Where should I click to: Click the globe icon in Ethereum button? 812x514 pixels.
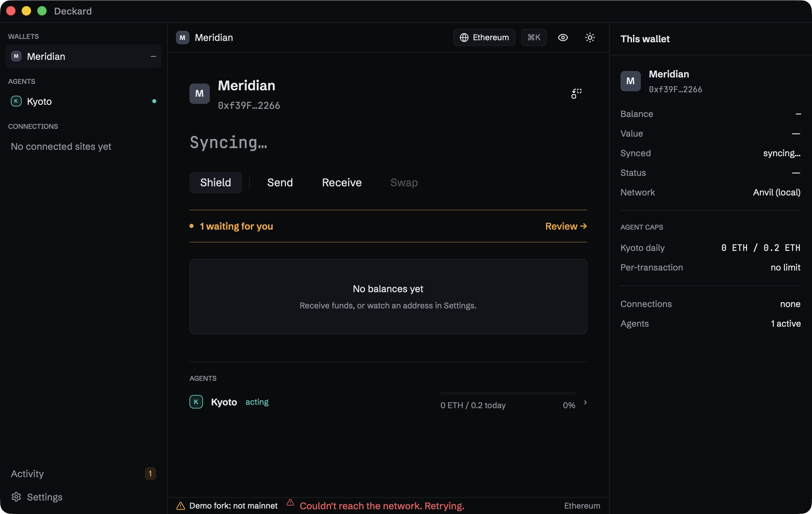(464, 38)
